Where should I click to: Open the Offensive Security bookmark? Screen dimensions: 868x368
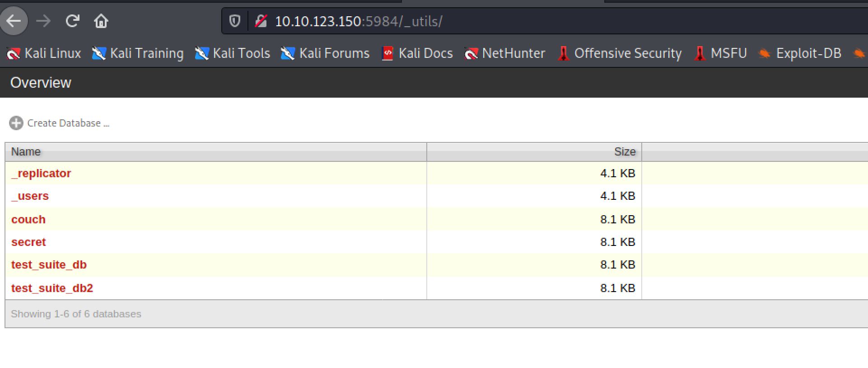coord(620,53)
